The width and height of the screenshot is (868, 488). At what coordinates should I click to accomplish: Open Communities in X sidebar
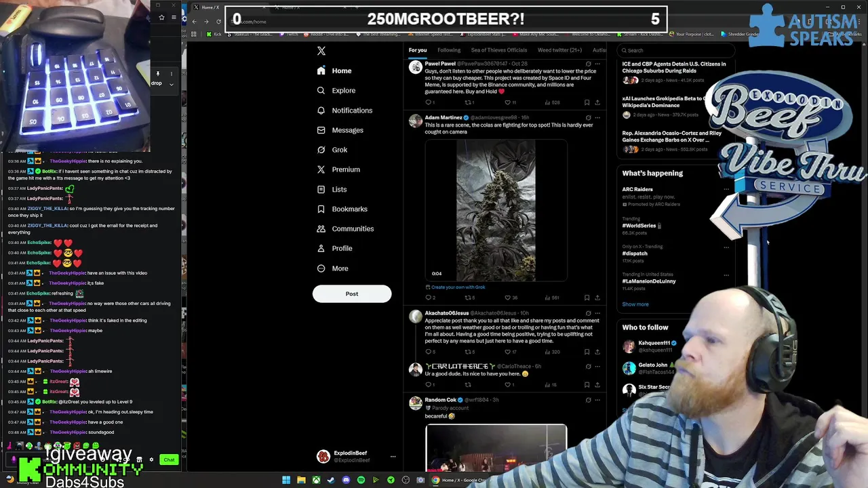coord(344,228)
